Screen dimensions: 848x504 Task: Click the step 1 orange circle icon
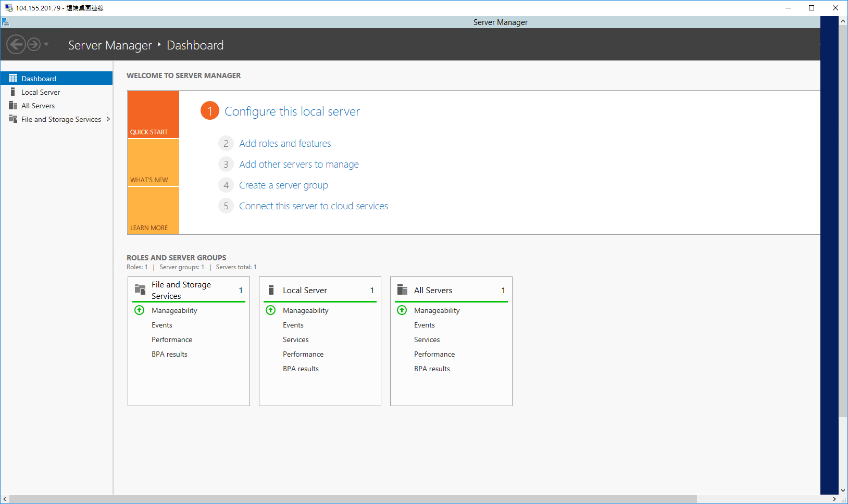coord(210,110)
